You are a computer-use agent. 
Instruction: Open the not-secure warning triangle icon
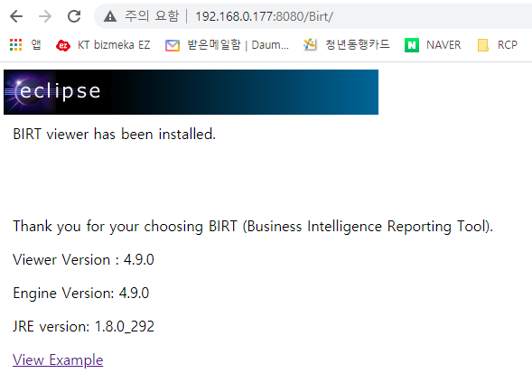coord(110,16)
